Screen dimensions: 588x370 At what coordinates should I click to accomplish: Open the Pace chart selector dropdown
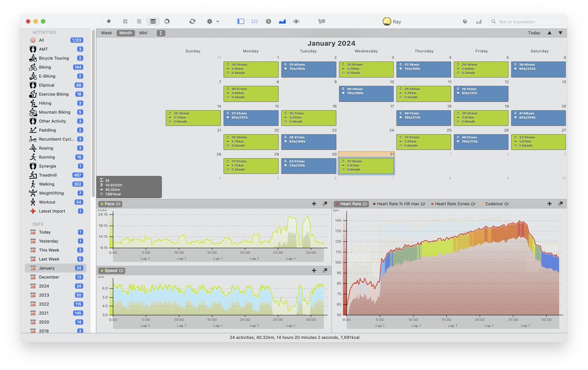[x=110, y=204]
